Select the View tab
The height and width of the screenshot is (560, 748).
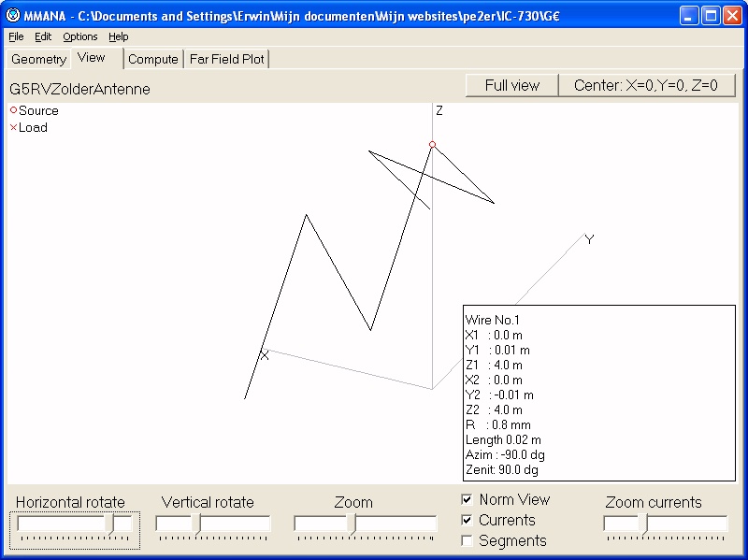(x=92, y=58)
